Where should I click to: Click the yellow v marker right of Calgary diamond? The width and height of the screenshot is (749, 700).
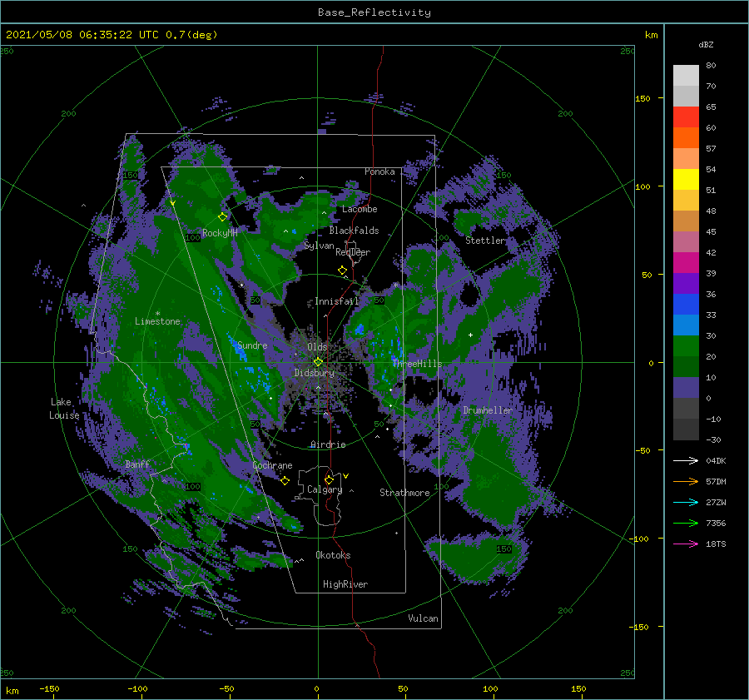345,476
